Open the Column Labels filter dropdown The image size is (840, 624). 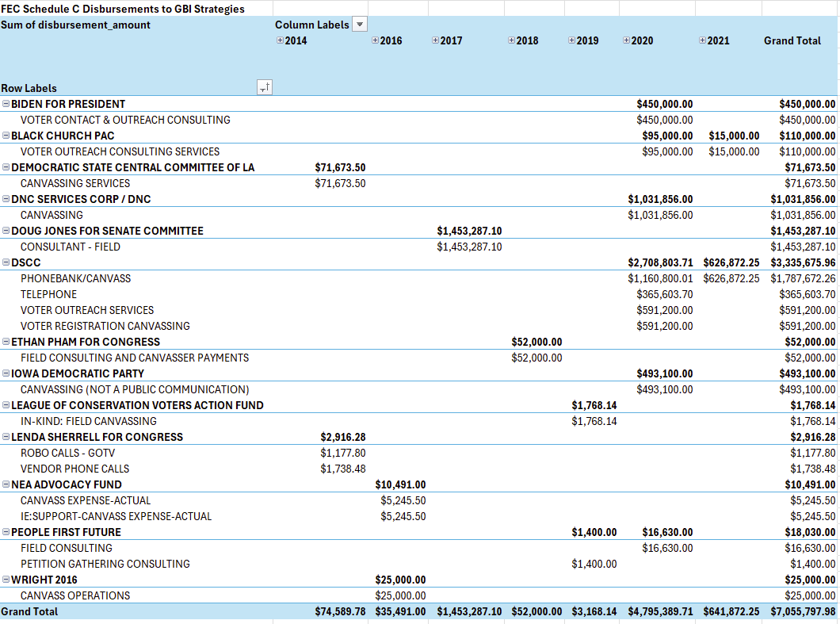point(360,25)
